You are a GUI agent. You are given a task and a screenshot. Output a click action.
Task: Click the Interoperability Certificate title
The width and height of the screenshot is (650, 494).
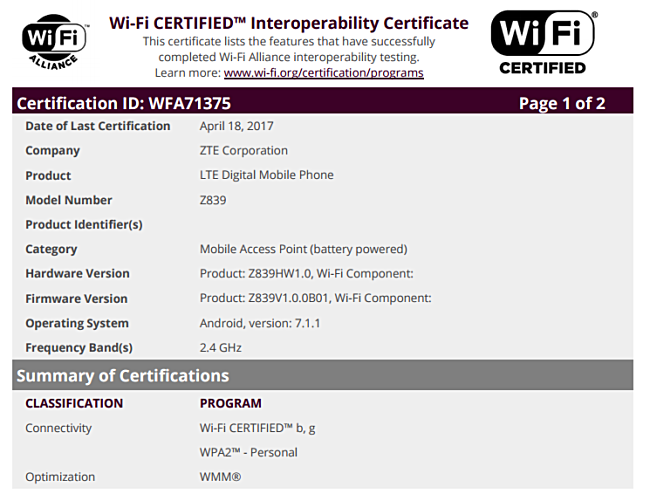(288, 23)
